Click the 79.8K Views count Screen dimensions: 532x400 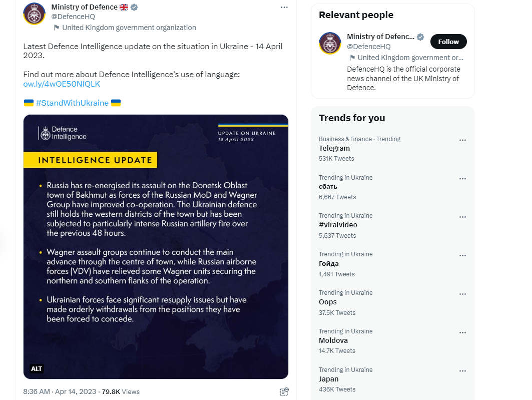tap(121, 391)
